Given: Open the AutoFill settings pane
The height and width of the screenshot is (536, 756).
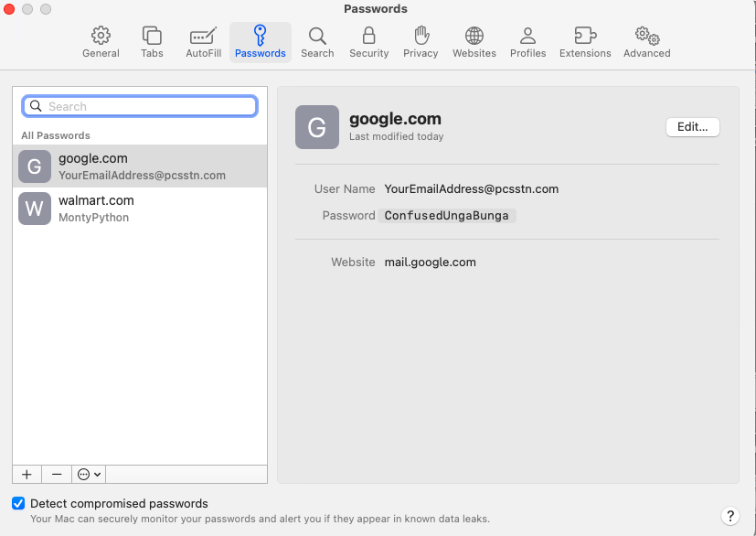Looking at the screenshot, I should point(204,42).
